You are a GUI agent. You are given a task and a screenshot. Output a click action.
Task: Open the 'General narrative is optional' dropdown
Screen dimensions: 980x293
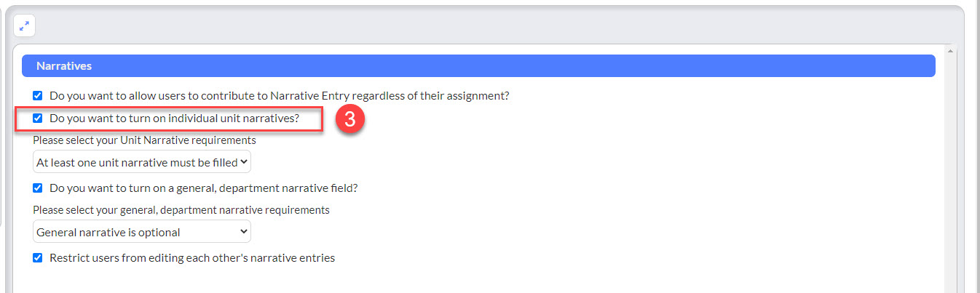tap(142, 232)
